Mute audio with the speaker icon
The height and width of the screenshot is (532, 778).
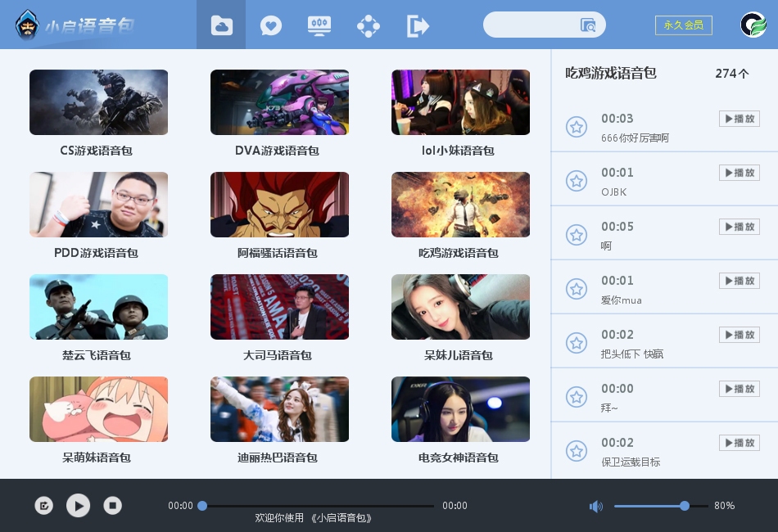pos(596,507)
